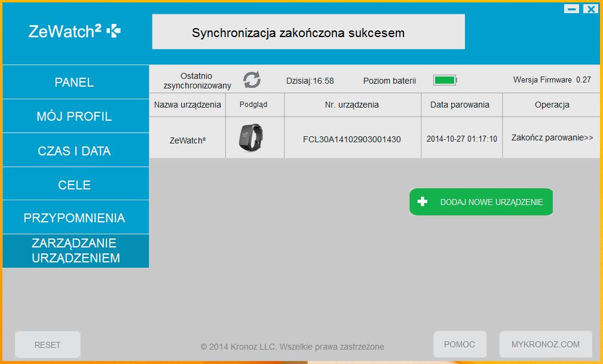Click 'Poziom baterii' label
Image resolution: width=603 pixels, height=364 pixels.
pyautogui.click(x=390, y=81)
